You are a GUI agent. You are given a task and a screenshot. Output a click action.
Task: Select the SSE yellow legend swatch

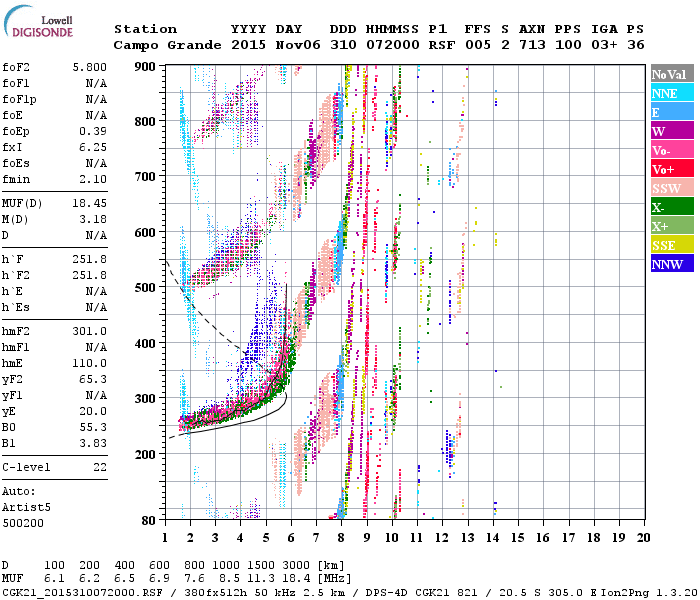(672, 245)
